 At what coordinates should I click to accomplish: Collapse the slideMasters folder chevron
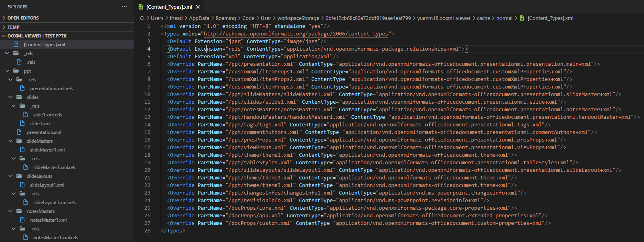[10, 141]
